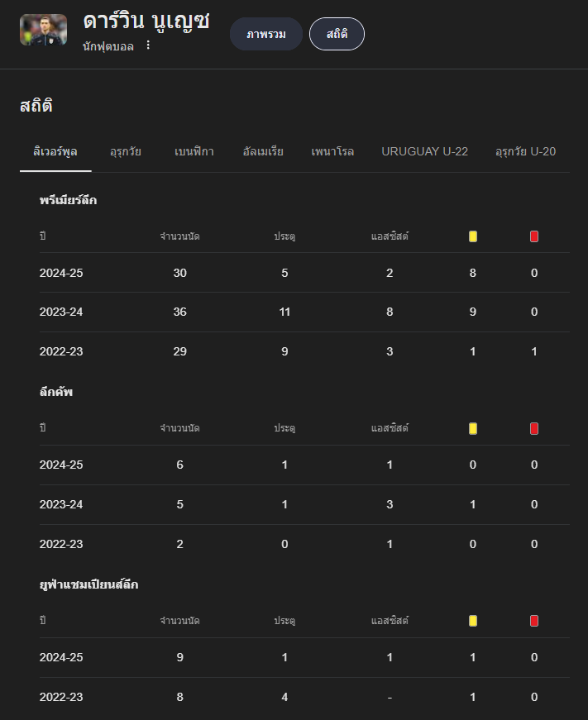Open the อัลเมเรีย tab

(263, 151)
